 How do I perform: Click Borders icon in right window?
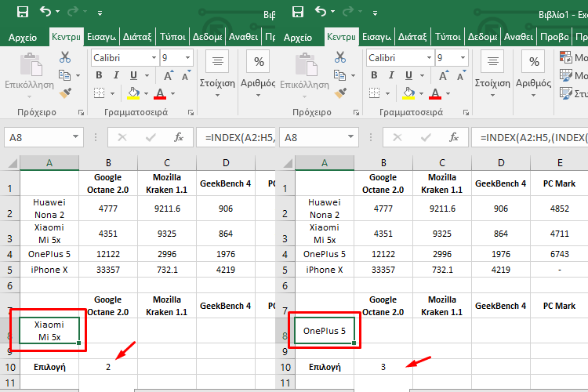click(374, 93)
